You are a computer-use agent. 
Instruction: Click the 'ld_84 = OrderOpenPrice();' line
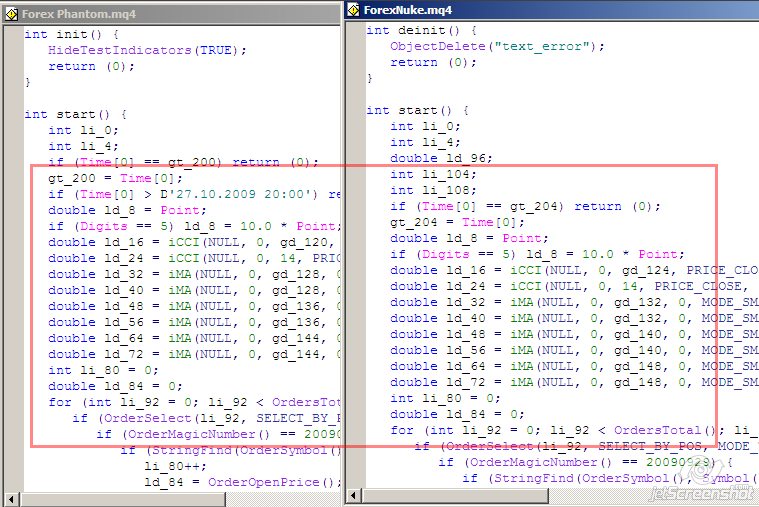point(243,482)
